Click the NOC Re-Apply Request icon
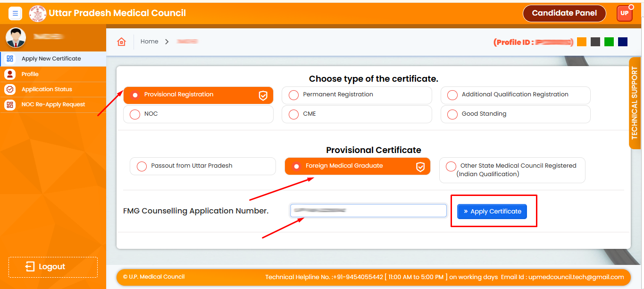Image resolution: width=644 pixels, height=289 pixels. point(9,104)
